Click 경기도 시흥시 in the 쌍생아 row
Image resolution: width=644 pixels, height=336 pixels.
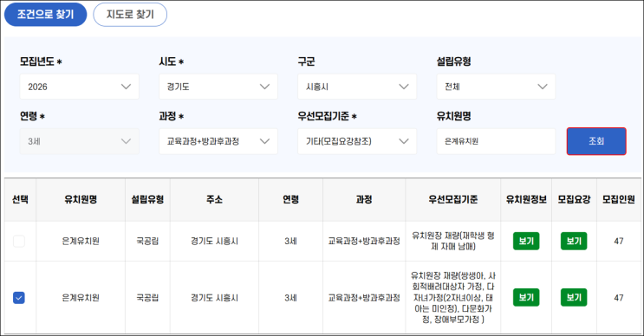pyautogui.click(x=214, y=298)
